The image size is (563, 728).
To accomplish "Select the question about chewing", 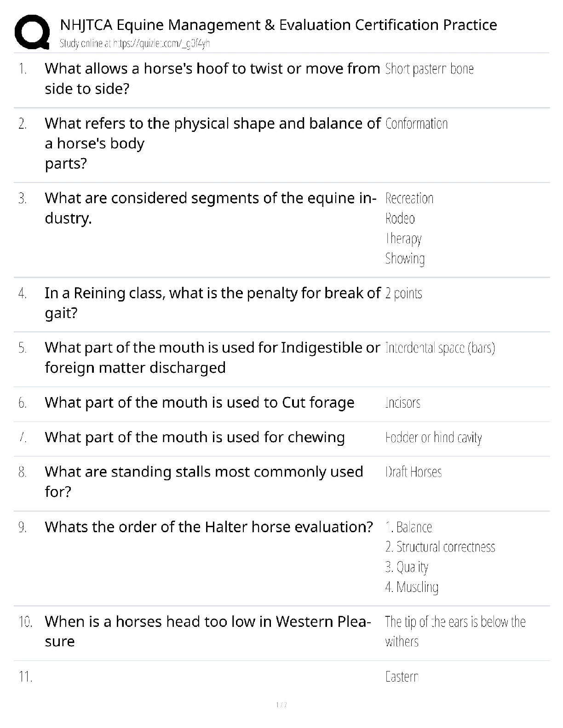I will coord(195,437).
